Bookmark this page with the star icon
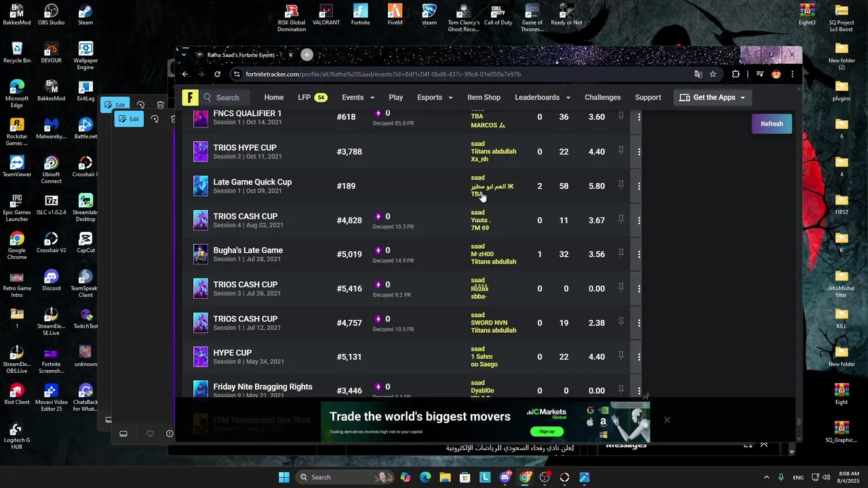Screen dimensions: 868x488 click(x=713, y=75)
